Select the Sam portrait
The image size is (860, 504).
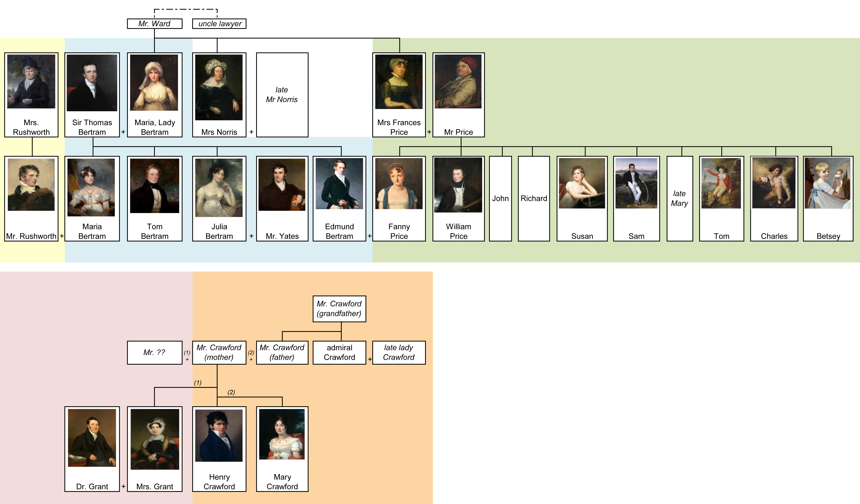coord(636,183)
